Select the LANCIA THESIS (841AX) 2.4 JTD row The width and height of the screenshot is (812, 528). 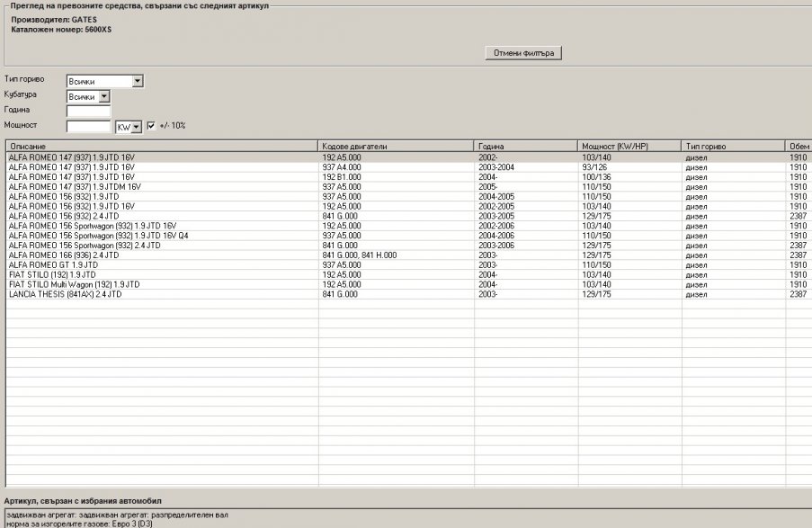tap(162, 294)
